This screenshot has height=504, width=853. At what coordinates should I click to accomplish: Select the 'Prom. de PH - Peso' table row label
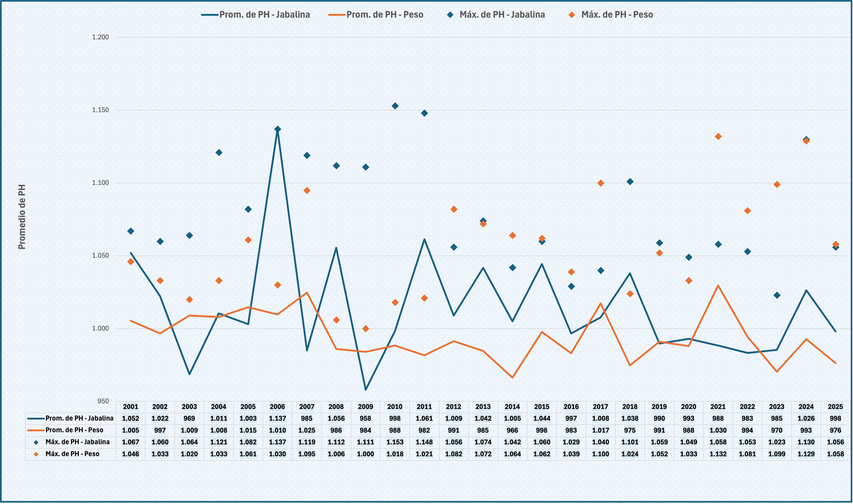[74, 430]
